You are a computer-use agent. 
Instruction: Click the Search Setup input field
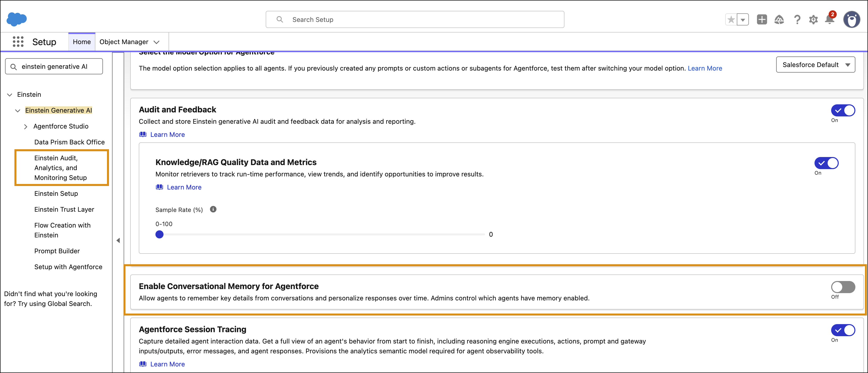(415, 19)
